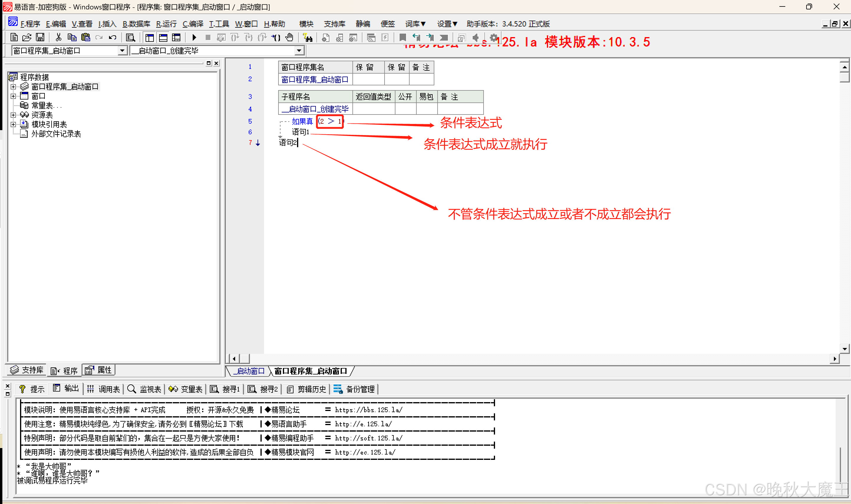Switch to the 变量表 tab
Image resolution: width=851 pixels, height=504 pixels.
(x=186, y=389)
